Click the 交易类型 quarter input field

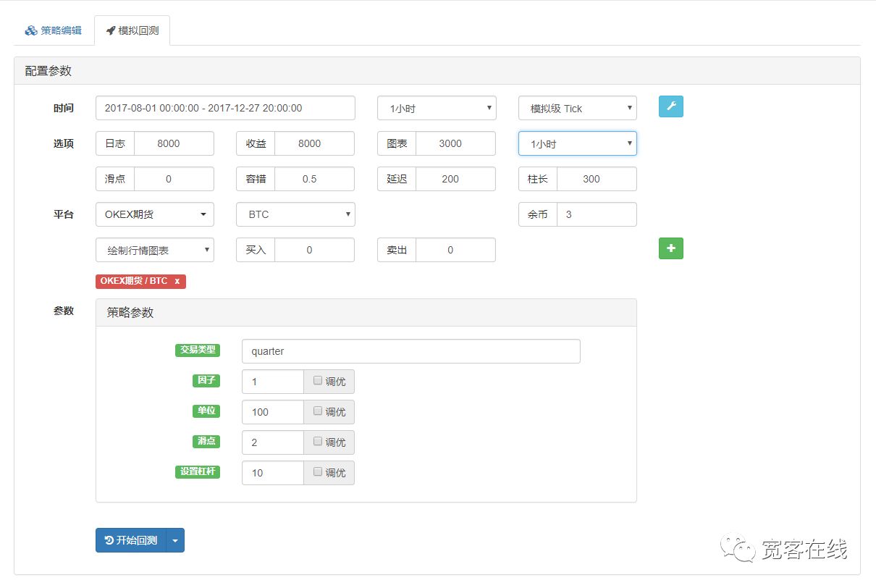pyautogui.click(x=410, y=351)
